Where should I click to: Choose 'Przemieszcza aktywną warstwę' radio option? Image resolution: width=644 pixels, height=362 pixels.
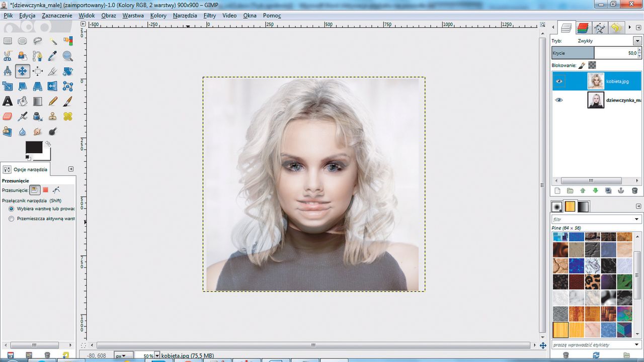pos(12,219)
